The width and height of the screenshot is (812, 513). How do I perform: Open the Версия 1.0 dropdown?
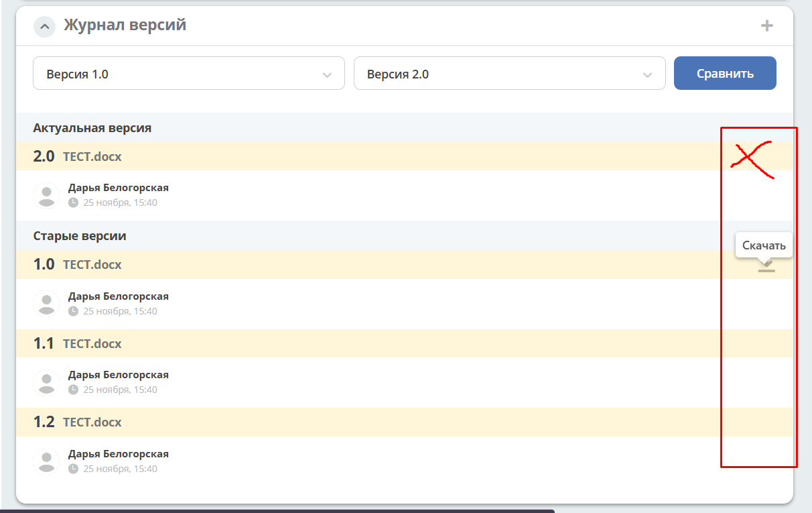(x=188, y=74)
